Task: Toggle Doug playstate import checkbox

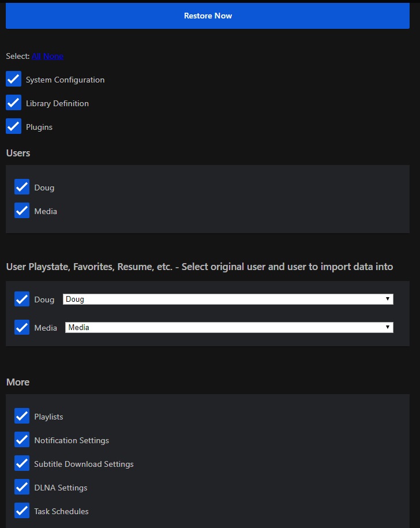Action: click(x=22, y=299)
